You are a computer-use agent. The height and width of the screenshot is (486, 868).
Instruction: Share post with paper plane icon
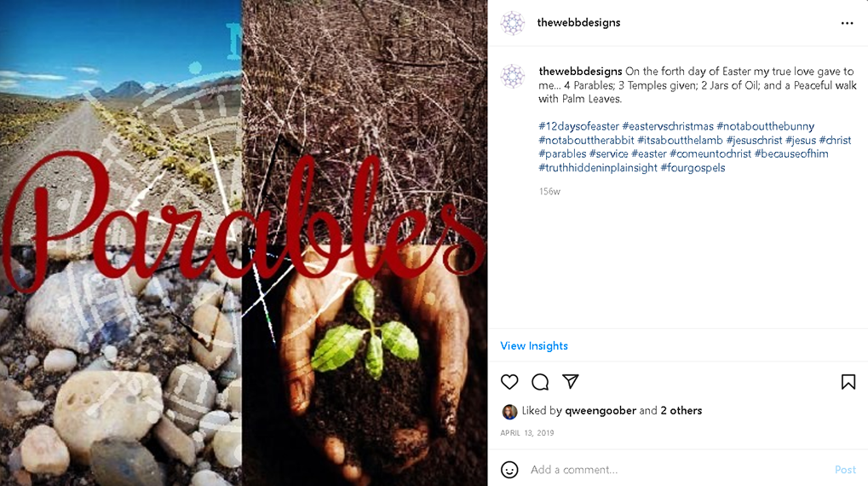(x=571, y=381)
